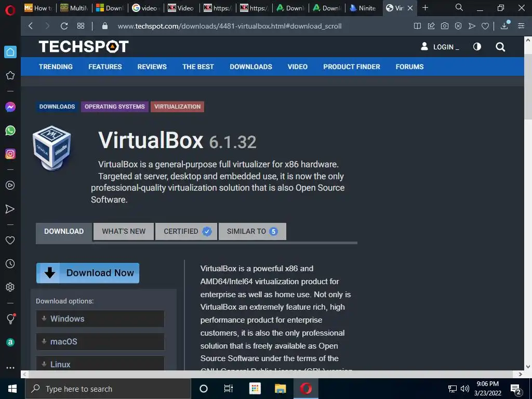Reload the current page
This screenshot has height=399, width=532.
64,26
